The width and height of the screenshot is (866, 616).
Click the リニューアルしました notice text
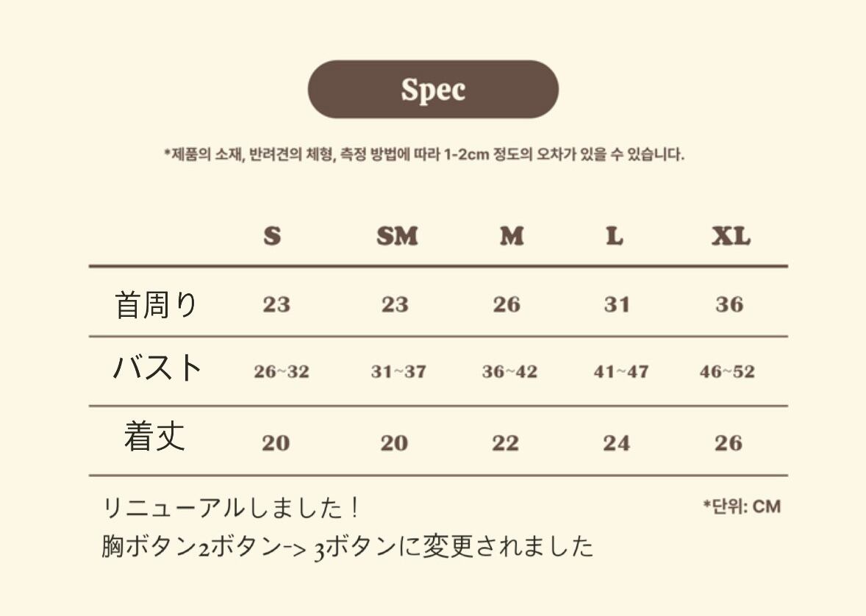(231, 508)
